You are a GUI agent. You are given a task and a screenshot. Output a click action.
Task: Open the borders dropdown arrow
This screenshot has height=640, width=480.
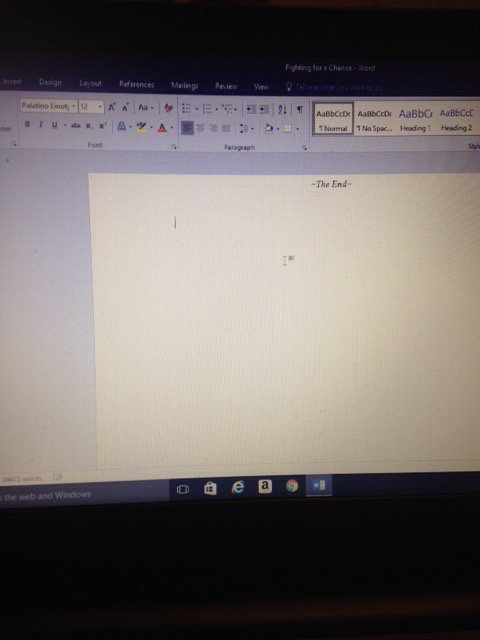298,129
